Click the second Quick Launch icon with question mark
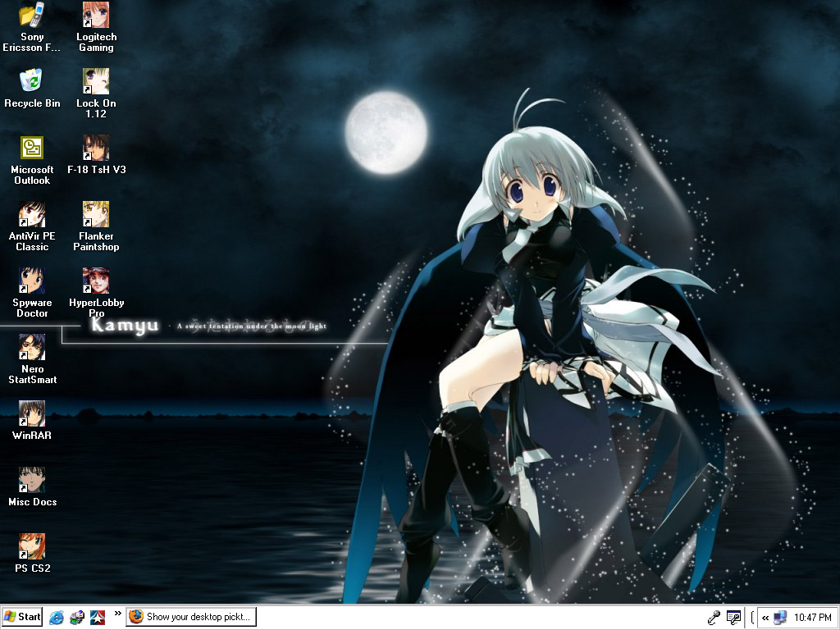Image resolution: width=840 pixels, height=630 pixels. tap(76, 617)
